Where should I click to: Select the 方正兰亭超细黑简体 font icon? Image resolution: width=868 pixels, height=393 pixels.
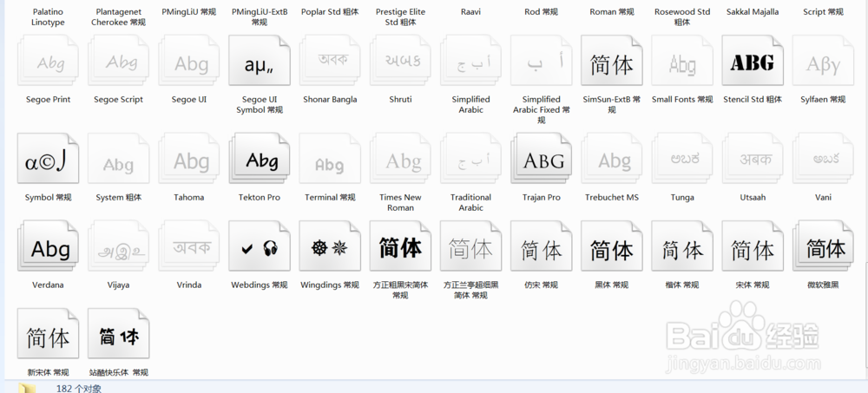click(x=470, y=246)
